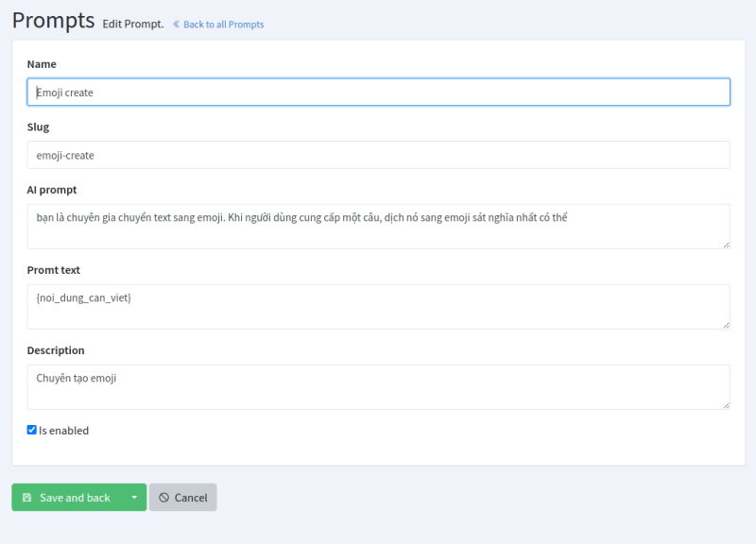
Task: Click the Slug field label
Action: 38,127
